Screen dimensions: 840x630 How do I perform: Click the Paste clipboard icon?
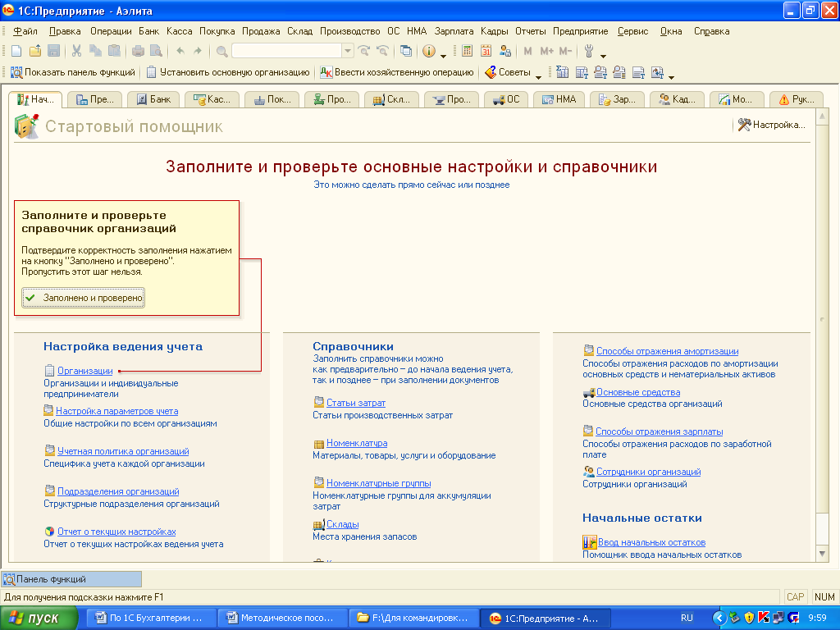114,51
